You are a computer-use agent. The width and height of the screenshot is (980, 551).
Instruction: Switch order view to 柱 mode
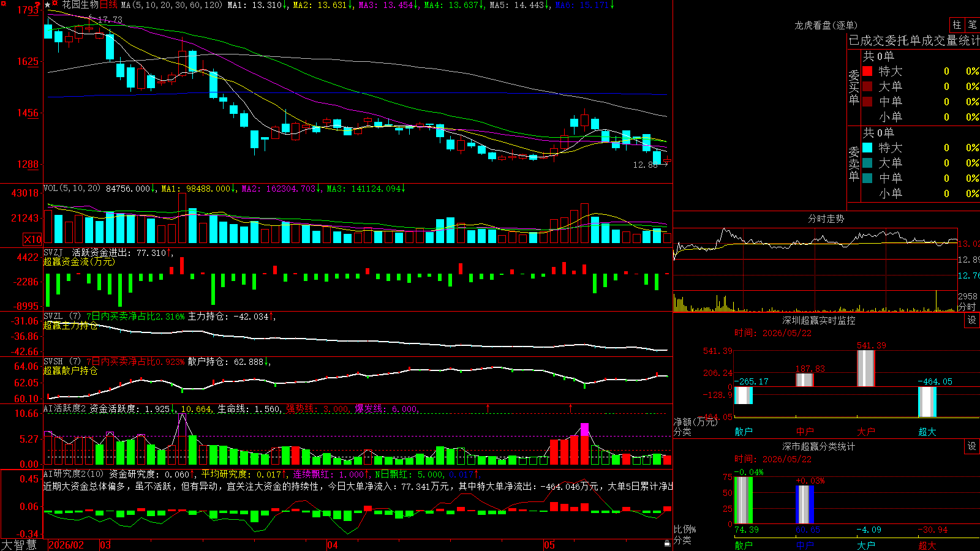click(x=957, y=24)
